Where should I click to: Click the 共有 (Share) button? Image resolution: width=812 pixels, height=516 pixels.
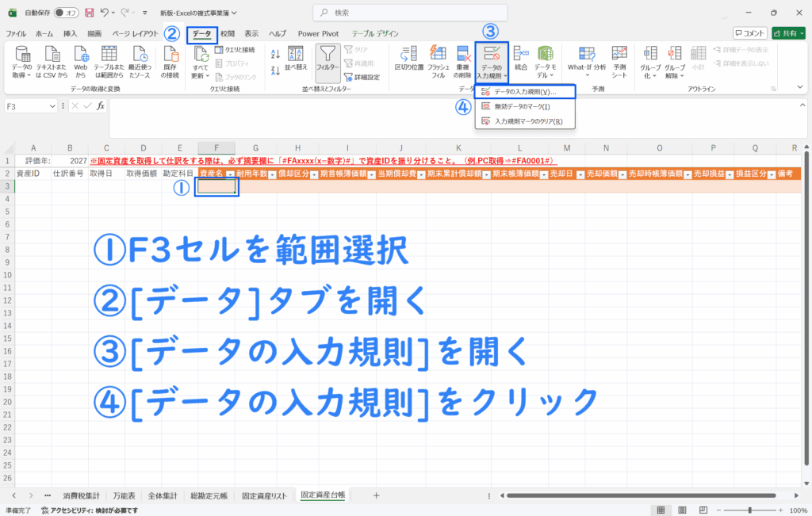click(785, 33)
